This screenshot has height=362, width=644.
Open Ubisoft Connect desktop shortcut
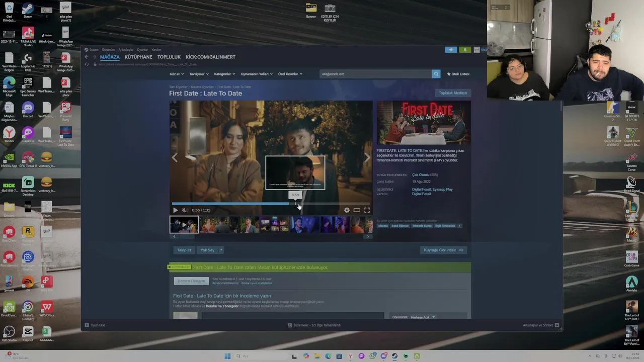[x=28, y=310]
